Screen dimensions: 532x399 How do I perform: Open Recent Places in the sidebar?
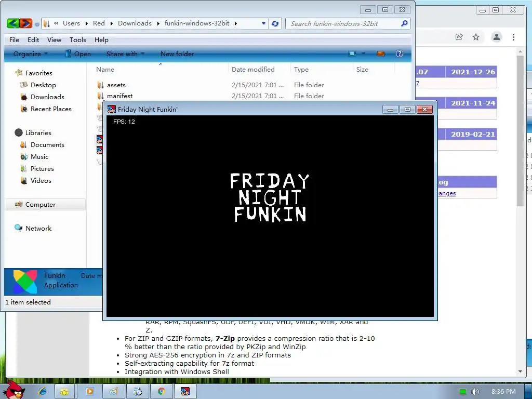pyautogui.click(x=51, y=109)
